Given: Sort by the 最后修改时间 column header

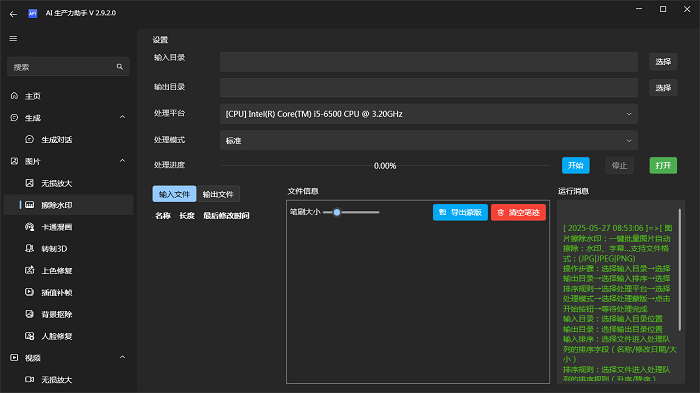Looking at the screenshot, I should click(226, 216).
